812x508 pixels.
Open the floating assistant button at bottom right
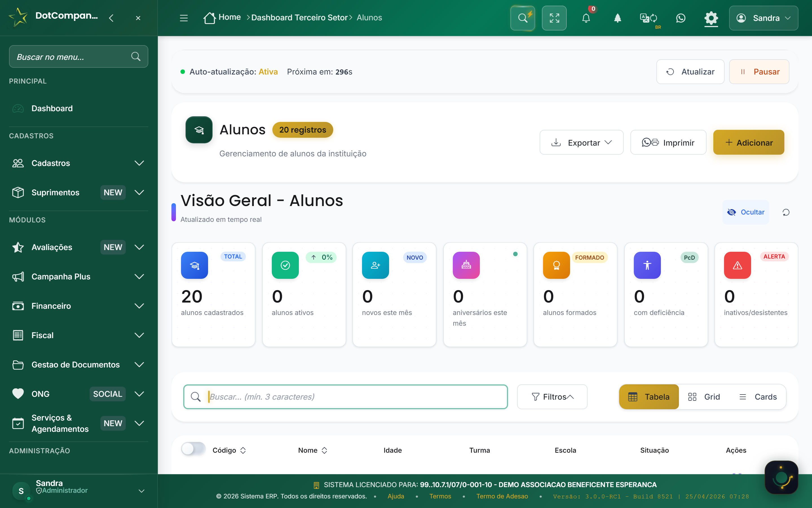coord(781,477)
